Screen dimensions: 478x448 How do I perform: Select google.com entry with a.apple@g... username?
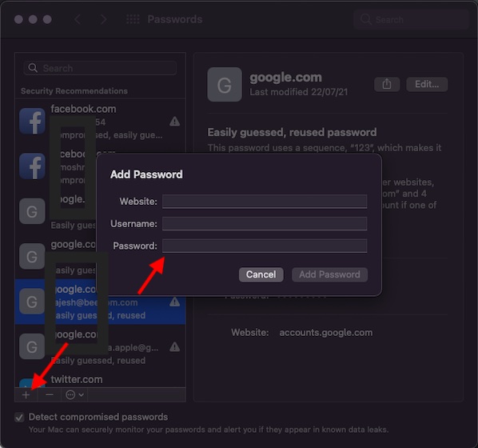[x=100, y=346]
